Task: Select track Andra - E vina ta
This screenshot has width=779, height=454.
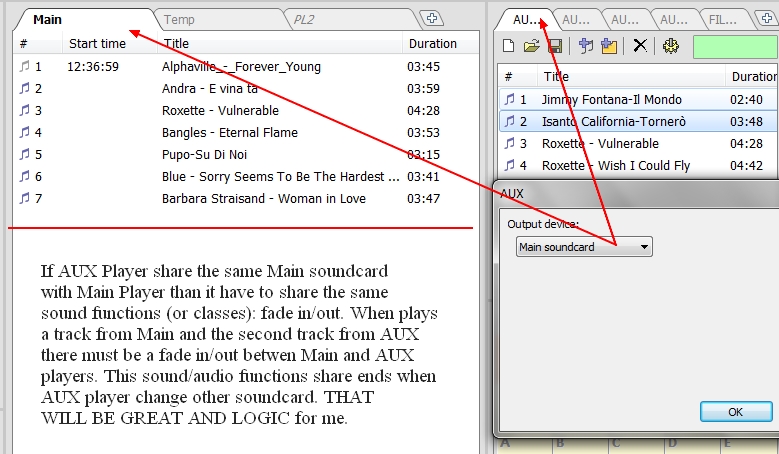Action: [210, 88]
